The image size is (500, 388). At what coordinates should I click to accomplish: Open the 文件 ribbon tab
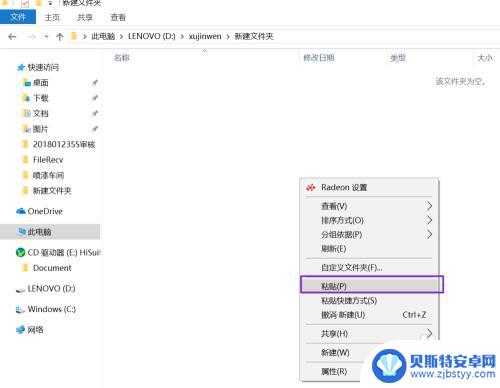[18, 17]
